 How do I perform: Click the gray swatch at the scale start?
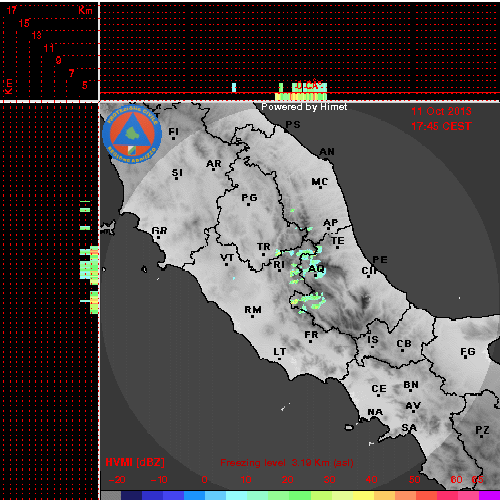click(111, 495)
